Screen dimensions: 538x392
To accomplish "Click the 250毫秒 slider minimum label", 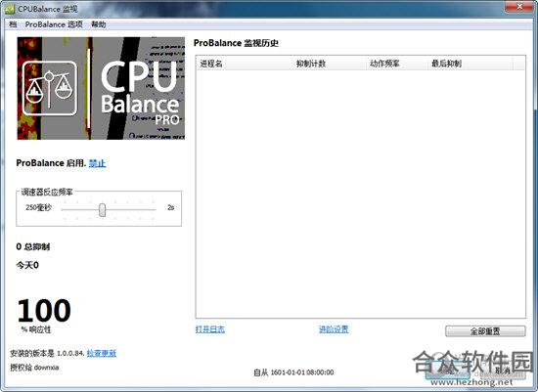I will (38, 207).
